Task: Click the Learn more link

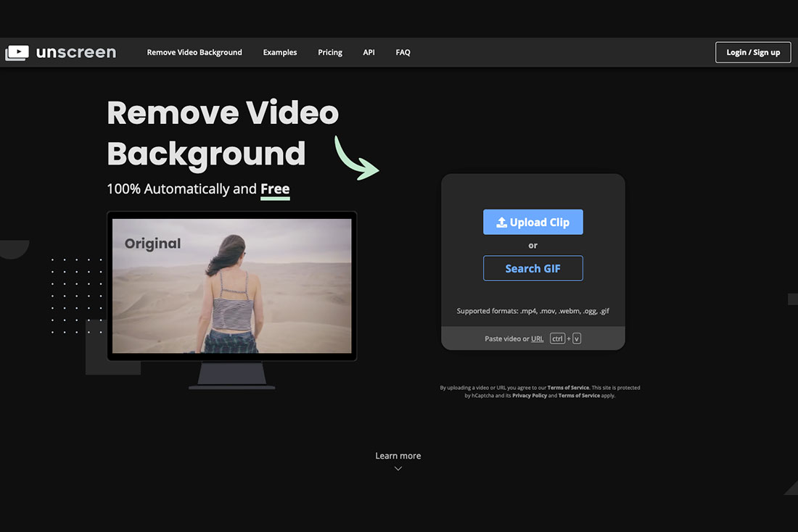Action: pos(398,456)
